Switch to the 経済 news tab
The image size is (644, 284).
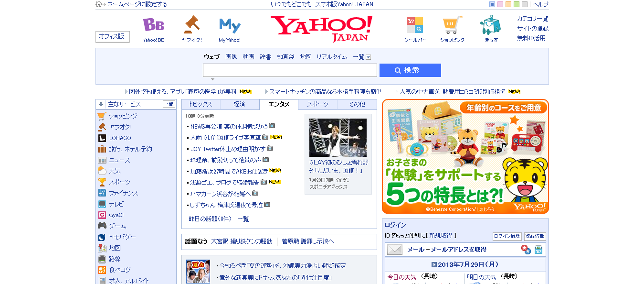pyautogui.click(x=240, y=104)
